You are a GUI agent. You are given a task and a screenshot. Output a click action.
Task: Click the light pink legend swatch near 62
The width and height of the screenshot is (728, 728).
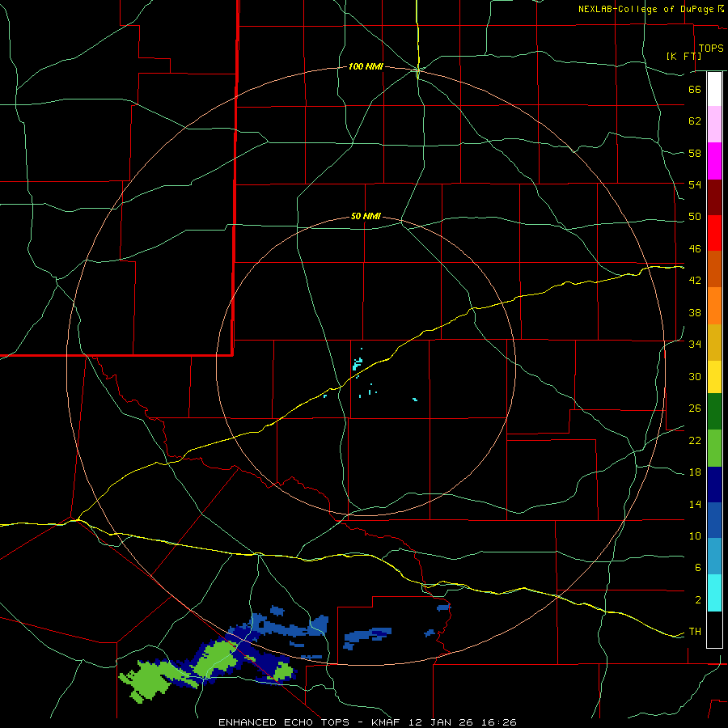[714, 124]
